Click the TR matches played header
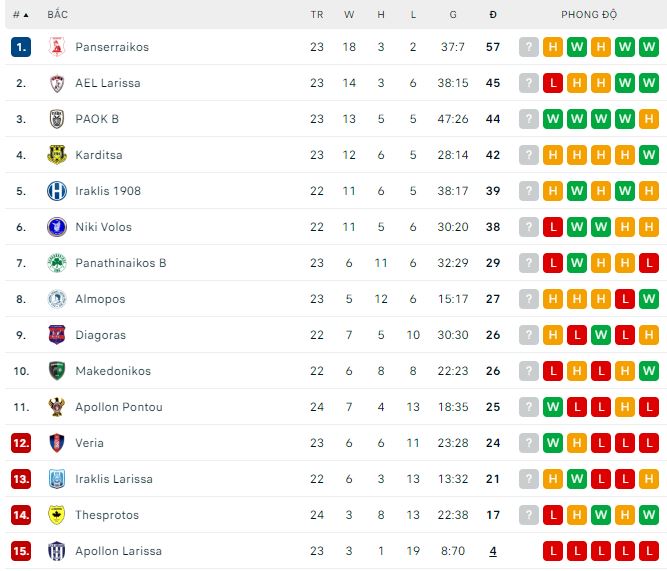This screenshot has height=571, width=667. click(317, 15)
